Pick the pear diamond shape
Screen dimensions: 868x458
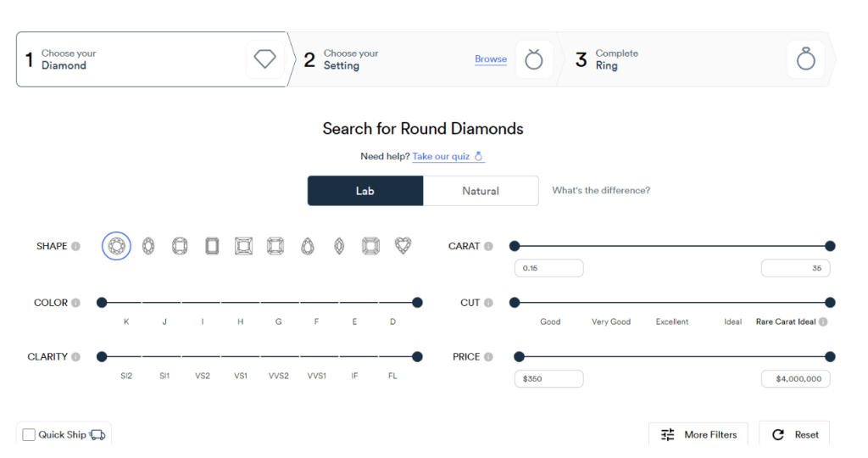308,246
